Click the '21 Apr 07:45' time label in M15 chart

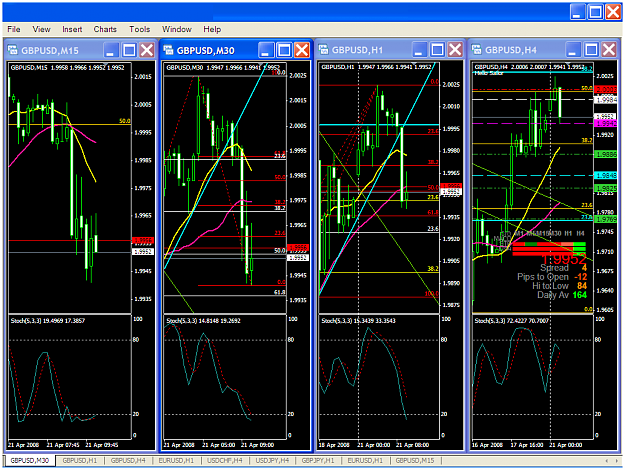click(63, 445)
